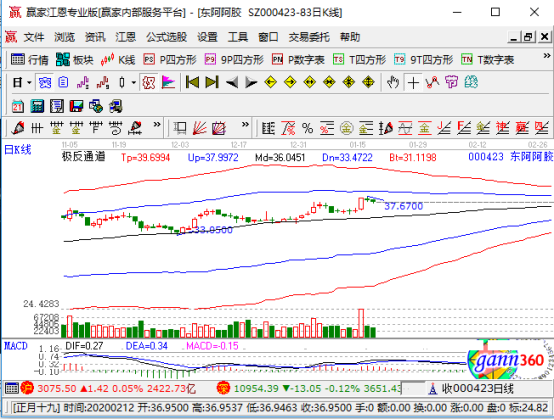This screenshot has height=420, width=554.
Task: Select the J fan-lines tool
Action: (x=444, y=128)
